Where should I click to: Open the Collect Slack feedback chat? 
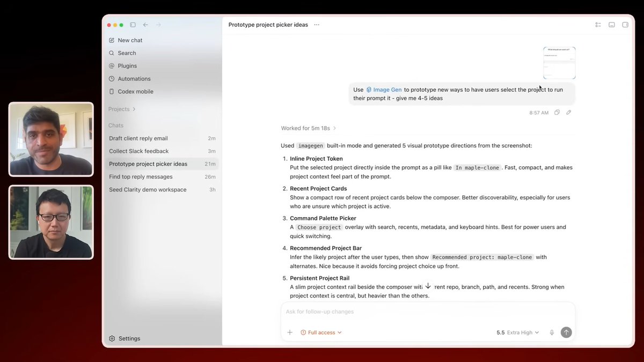point(162,151)
